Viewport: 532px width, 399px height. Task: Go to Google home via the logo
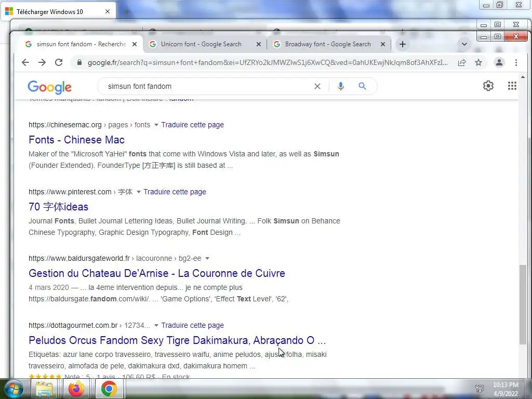[x=49, y=87]
